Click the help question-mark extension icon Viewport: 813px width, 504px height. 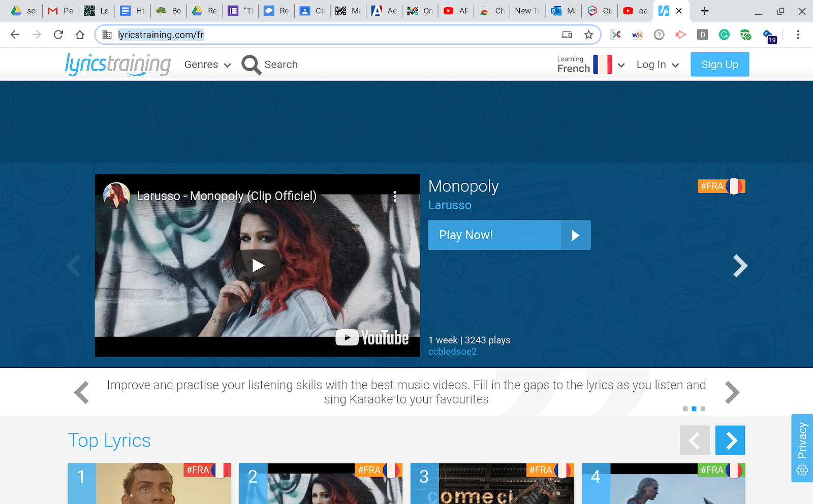click(x=659, y=35)
